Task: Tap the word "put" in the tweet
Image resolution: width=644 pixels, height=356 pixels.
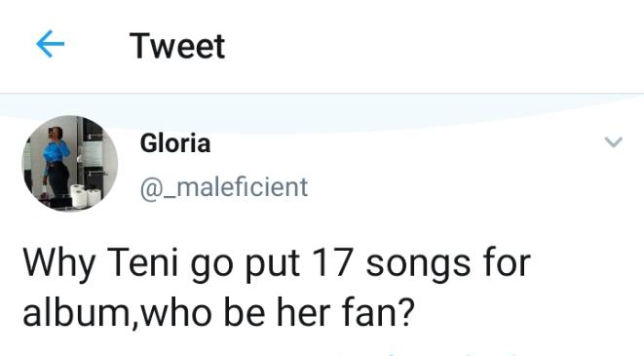Action: [x=272, y=265]
